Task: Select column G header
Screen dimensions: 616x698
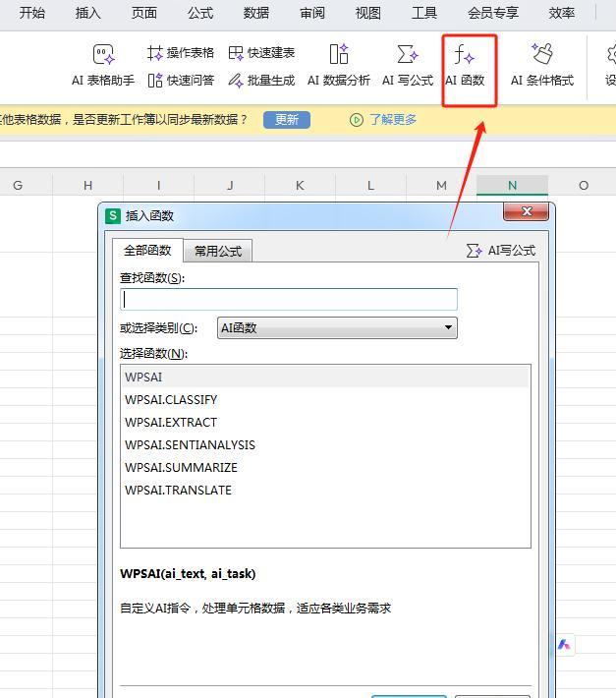Action: pos(18,185)
